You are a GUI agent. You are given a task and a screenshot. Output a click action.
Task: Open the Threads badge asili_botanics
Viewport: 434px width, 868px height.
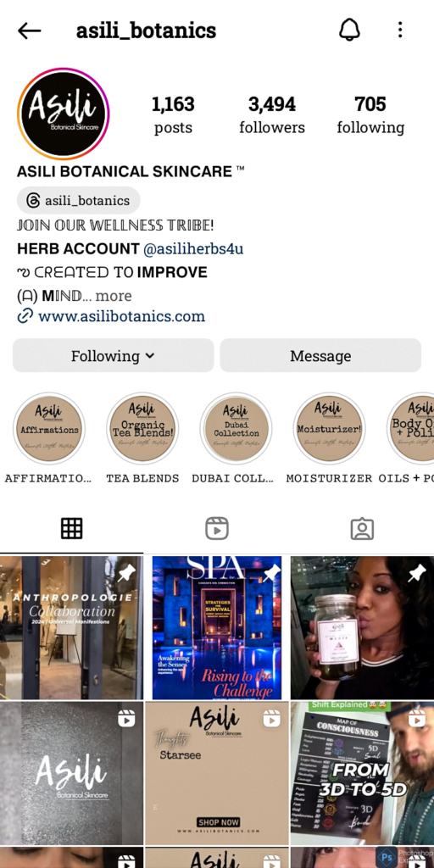coord(79,200)
